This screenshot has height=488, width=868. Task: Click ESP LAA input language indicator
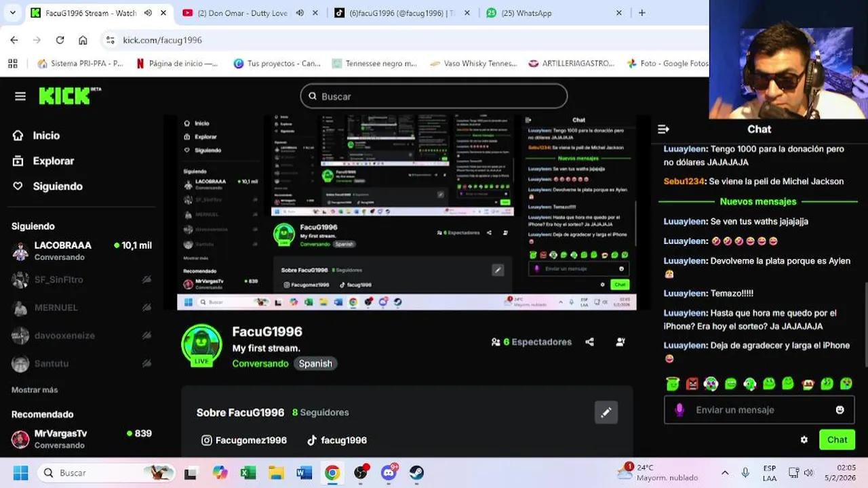point(770,472)
